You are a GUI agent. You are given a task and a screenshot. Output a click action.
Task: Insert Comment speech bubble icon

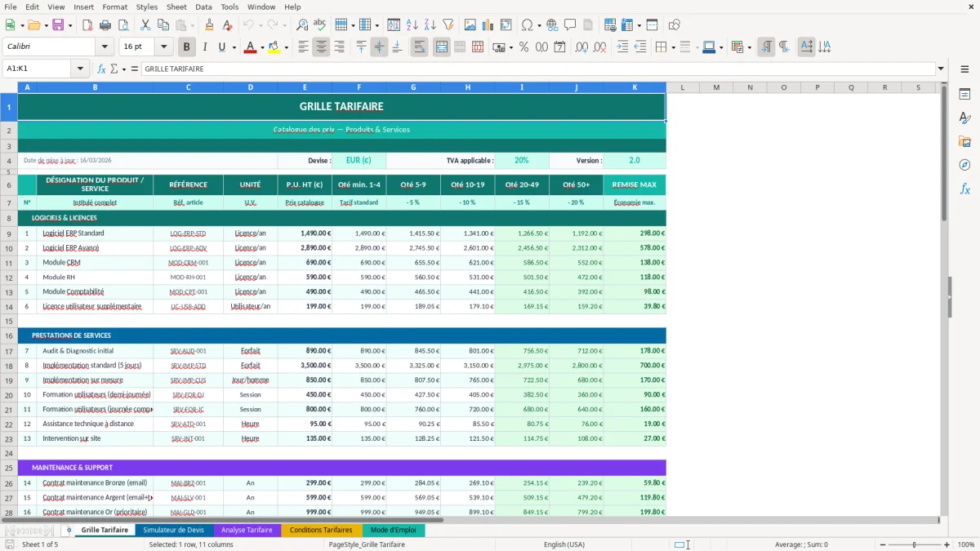[570, 25]
